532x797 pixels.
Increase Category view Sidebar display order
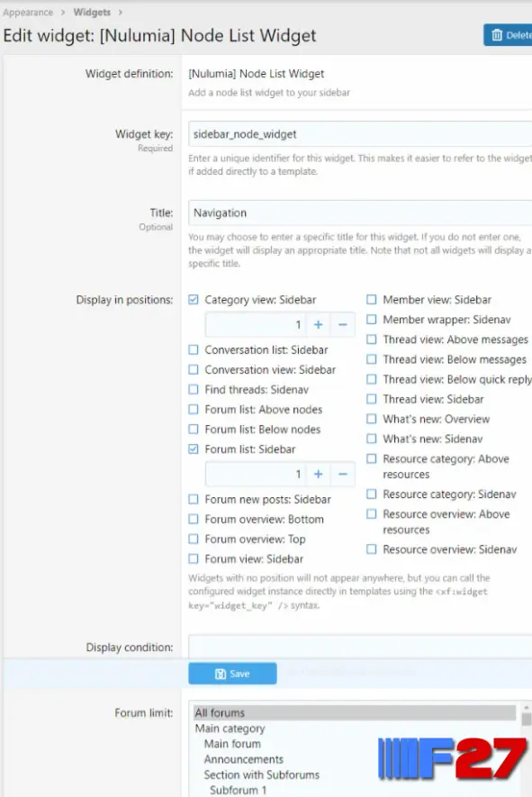(318, 324)
